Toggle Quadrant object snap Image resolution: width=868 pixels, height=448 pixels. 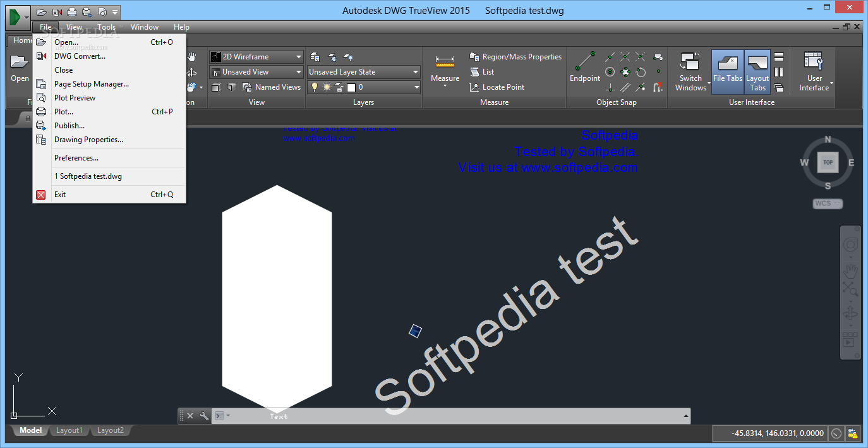coord(625,72)
